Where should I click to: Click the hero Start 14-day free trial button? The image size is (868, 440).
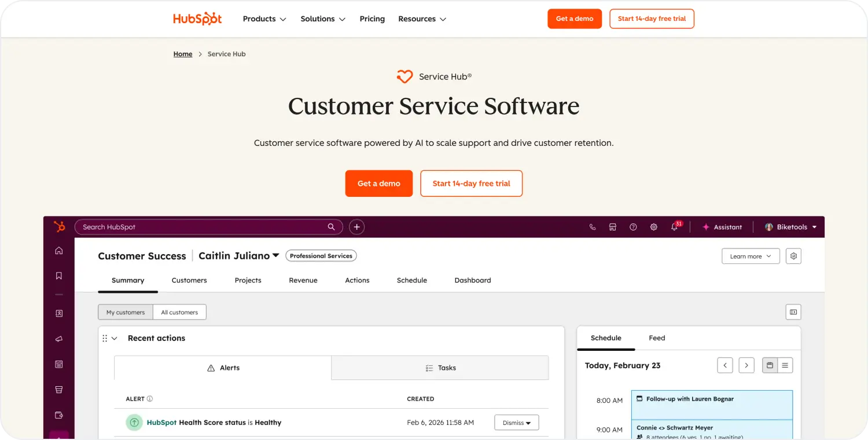coord(472,184)
